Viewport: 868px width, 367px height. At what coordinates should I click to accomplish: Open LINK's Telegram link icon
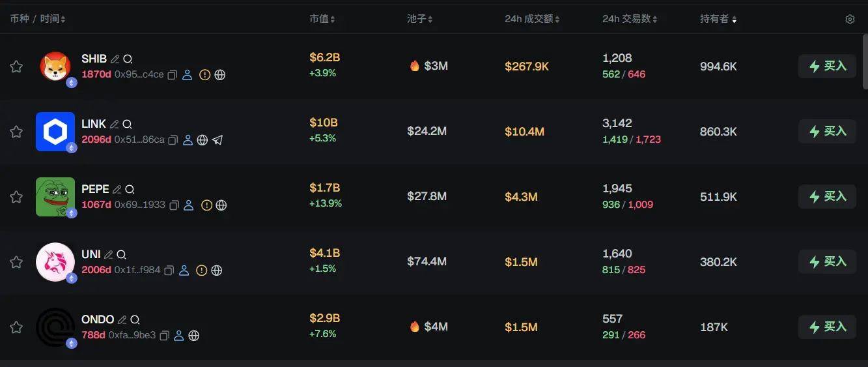[217, 140]
